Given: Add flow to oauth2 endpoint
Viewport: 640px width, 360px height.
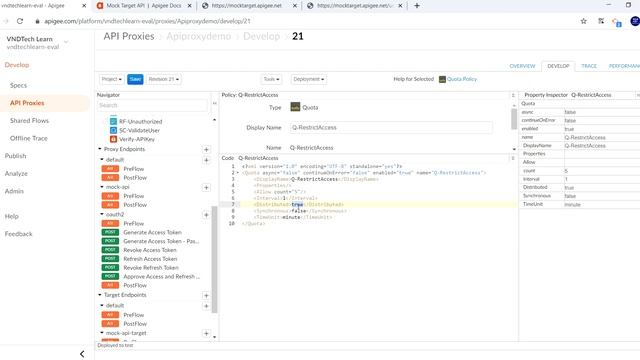Looking at the screenshot, I should coord(206,215).
